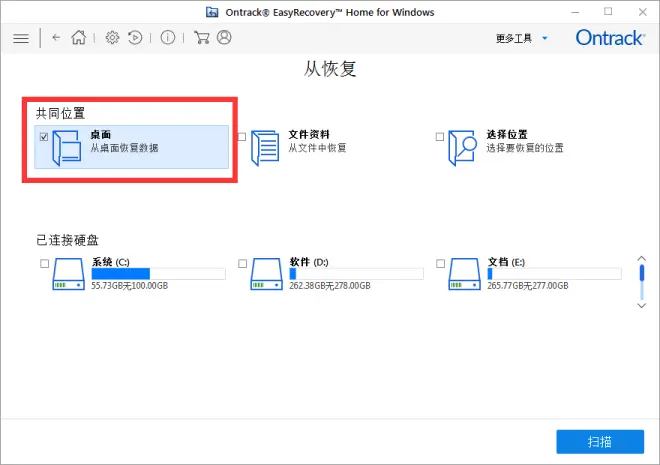Click the 选择要恢复的位置 description
660x465 pixels.
coord(525,148)
